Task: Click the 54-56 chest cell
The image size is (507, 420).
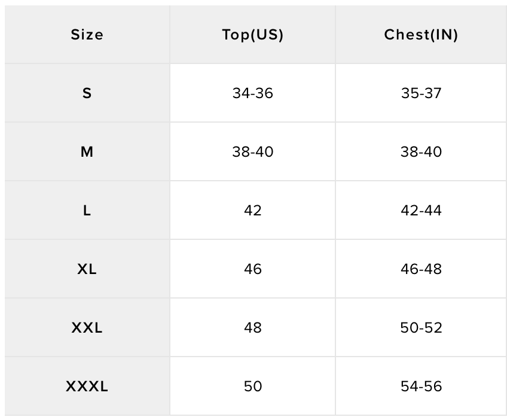Action: [x=421, y=386]
